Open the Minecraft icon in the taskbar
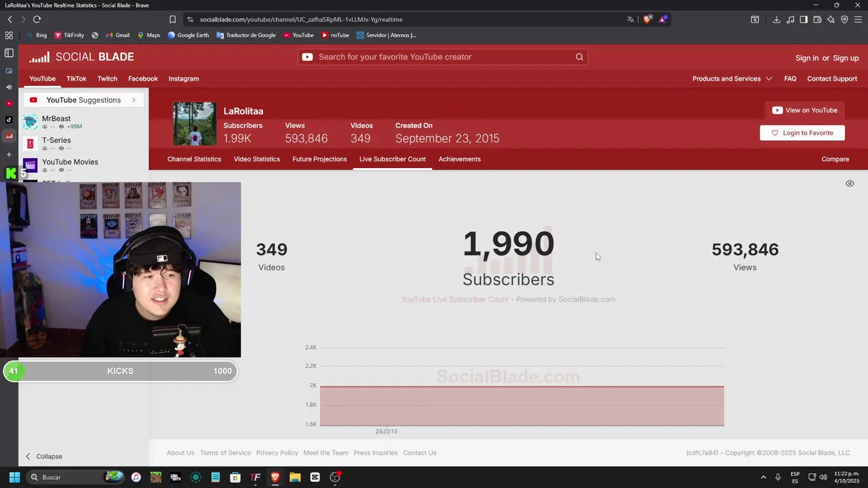 pos(155,477)
